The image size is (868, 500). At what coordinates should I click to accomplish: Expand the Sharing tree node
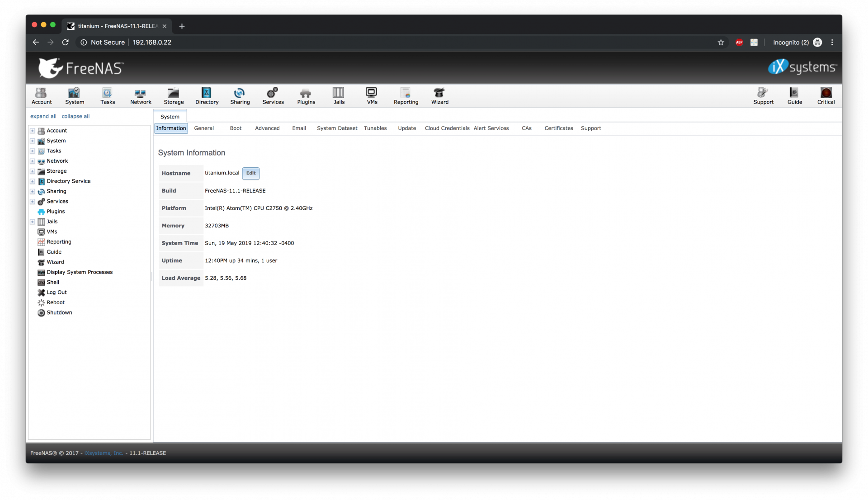[33, 191]
